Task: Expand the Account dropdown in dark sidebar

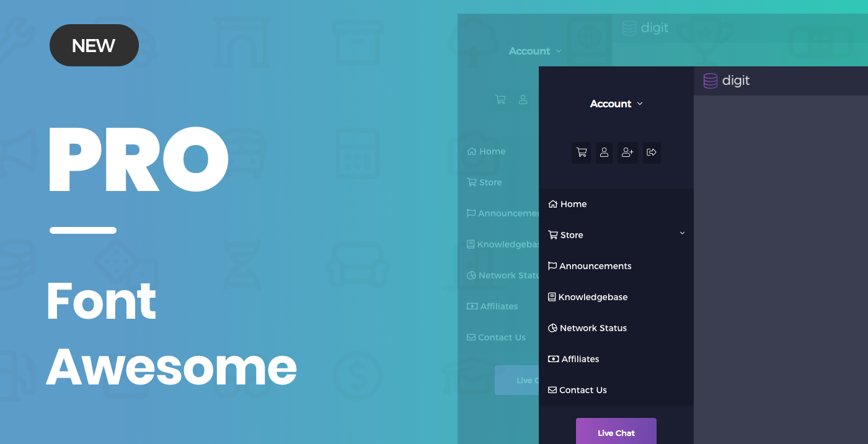Action: (x=616, y=104)
